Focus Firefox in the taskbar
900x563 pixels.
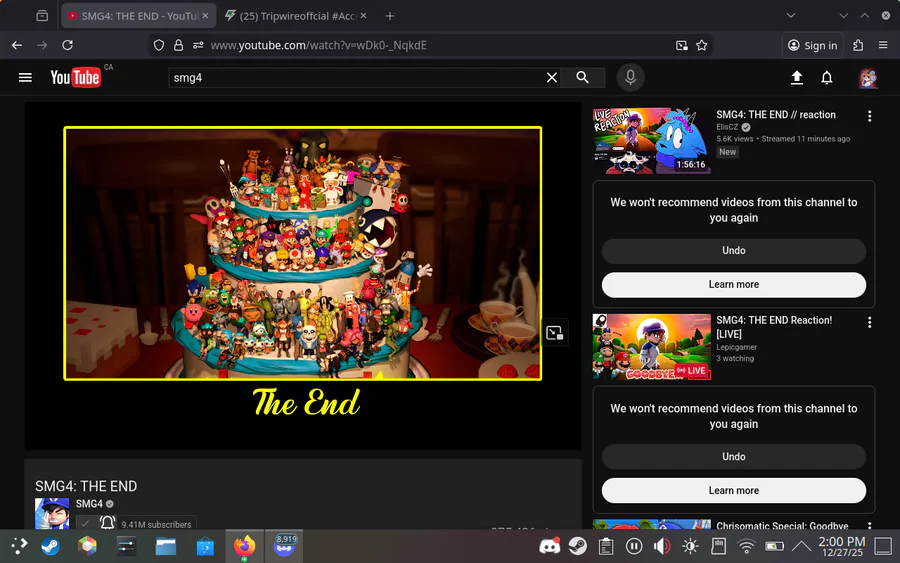245,546
